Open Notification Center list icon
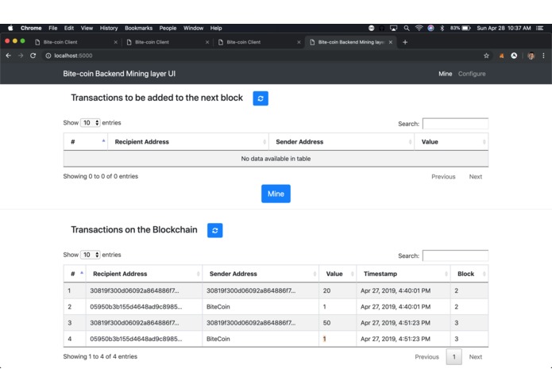The image size is (552, 392). 539,28
